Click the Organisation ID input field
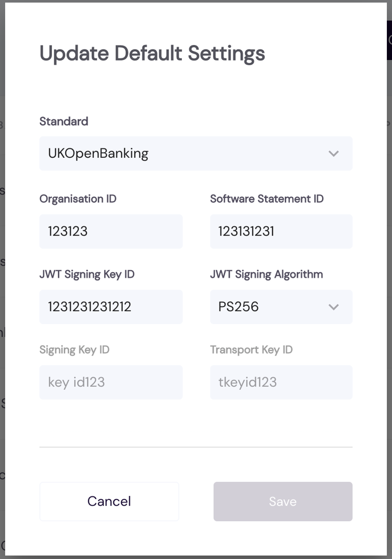Image resolution: width=392 pixels, height=559 pixels. coord(111,231)
